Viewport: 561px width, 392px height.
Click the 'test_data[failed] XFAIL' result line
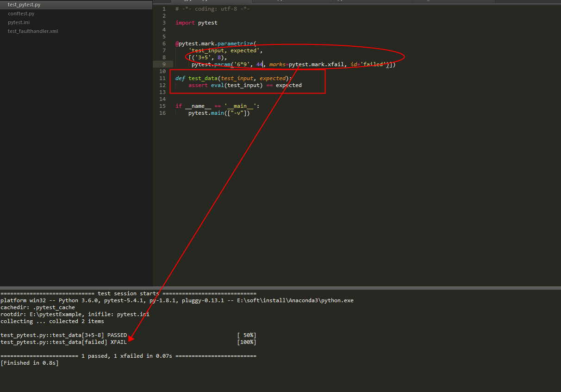tap(63, 342)
